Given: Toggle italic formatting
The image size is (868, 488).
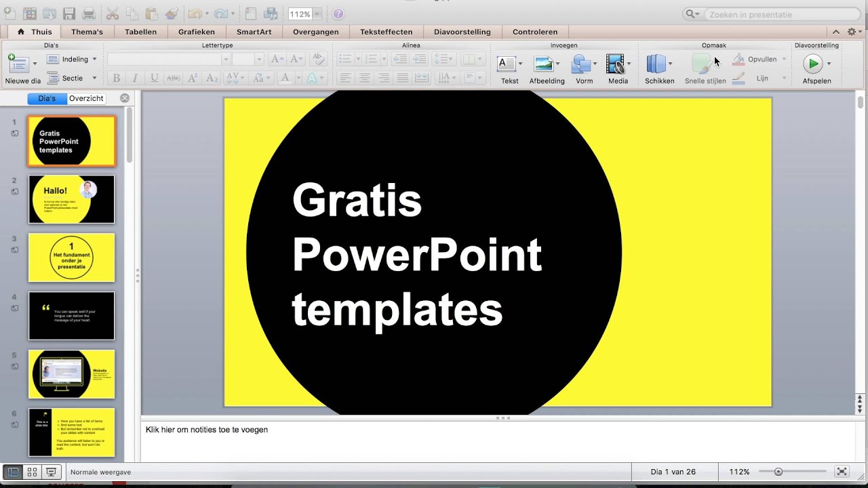Looking at the screenshot, I should tap(135, 78).
